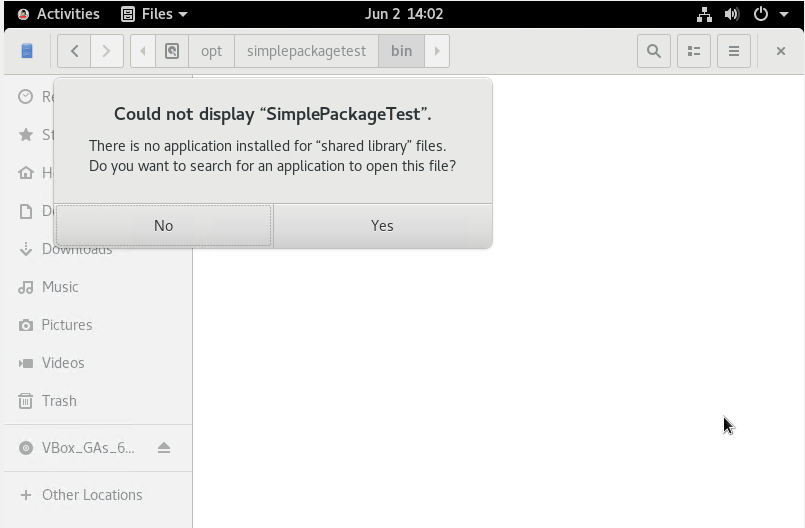Screen dimensions: 805x528
Task: Select the opt path segment
Action: [211, 51]
